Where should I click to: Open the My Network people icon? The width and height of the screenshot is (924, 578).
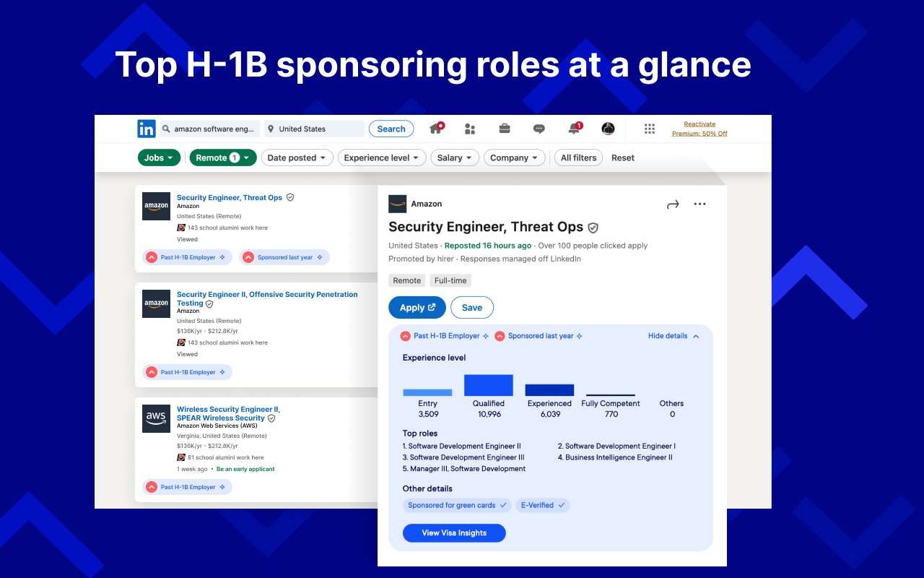click(470, 129)
